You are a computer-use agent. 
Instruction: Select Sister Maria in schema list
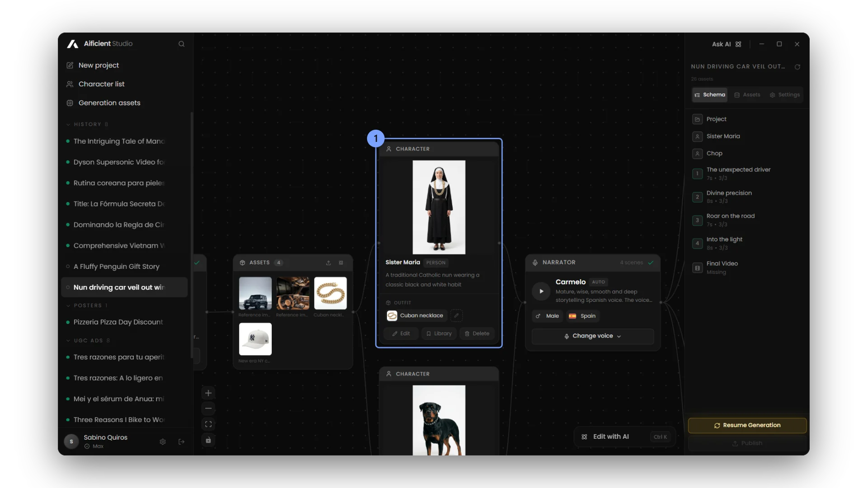coord(747,136)
